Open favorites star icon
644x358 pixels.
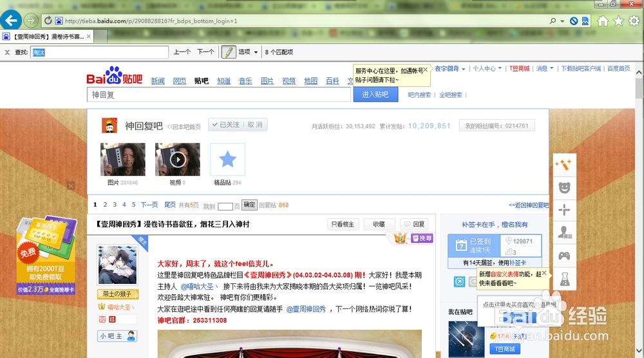coord(618,21)
